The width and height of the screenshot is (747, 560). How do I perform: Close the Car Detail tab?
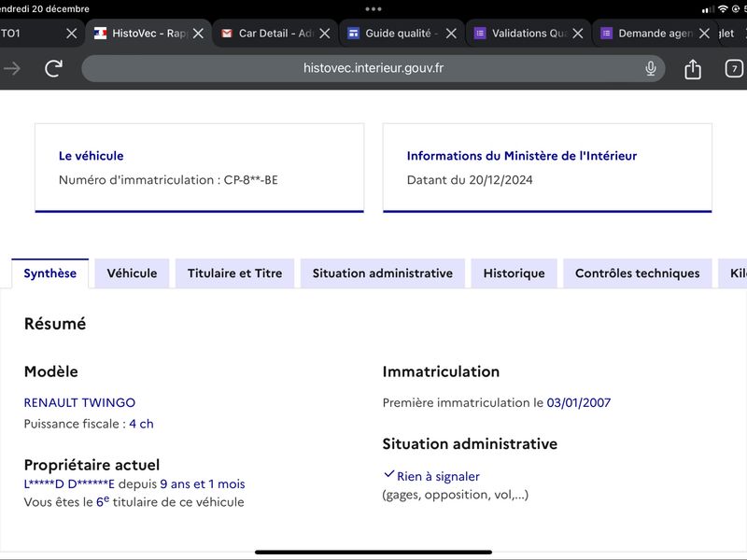pos(325,34)
